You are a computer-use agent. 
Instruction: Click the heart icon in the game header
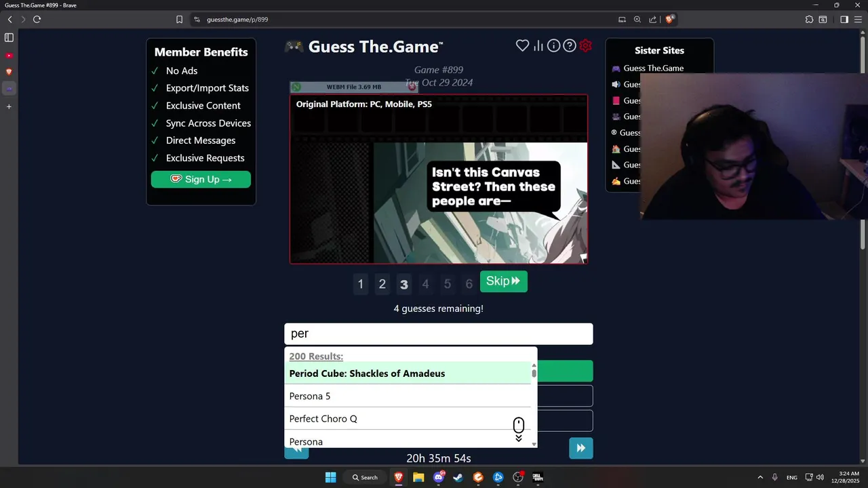522,45
